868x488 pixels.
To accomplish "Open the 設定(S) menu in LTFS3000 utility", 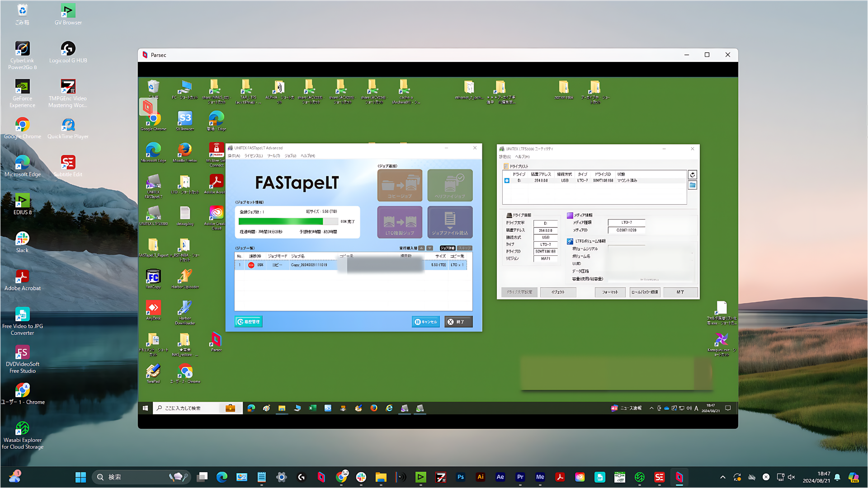I will [505, 157].
